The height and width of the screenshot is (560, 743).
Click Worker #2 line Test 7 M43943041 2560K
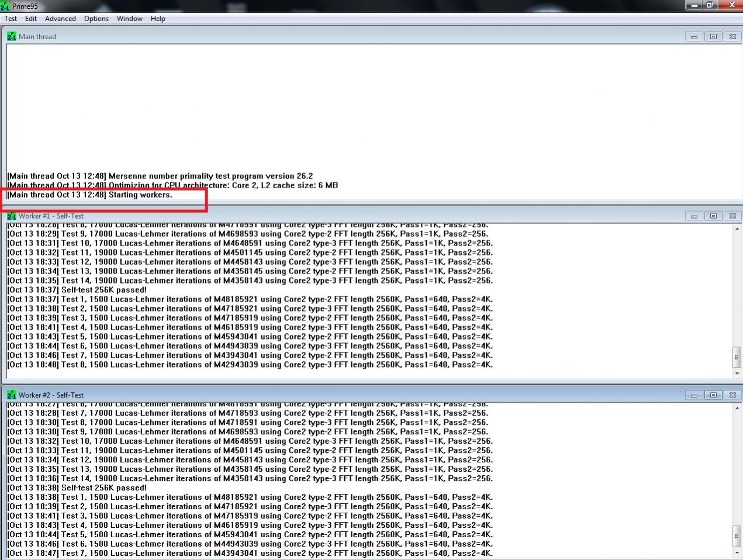(250, 553)
